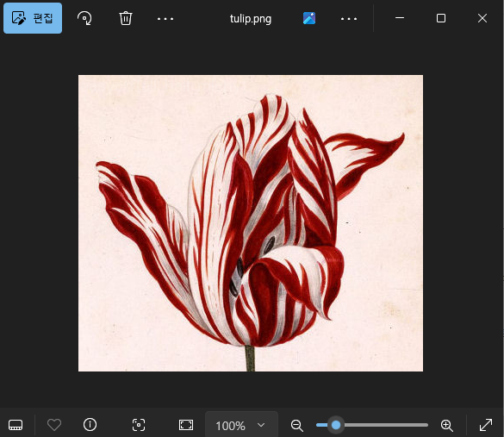Fit image to window icon
504x437 pixels.
[186, 425]
